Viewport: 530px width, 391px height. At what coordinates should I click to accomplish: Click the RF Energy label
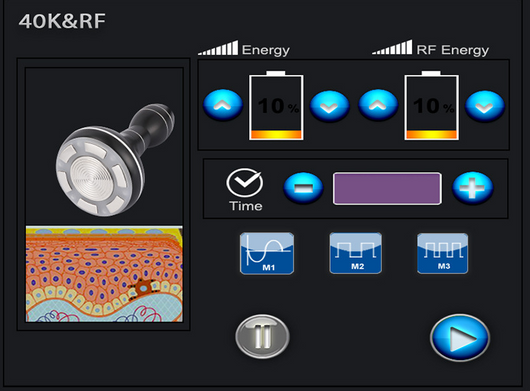[453, 50]
